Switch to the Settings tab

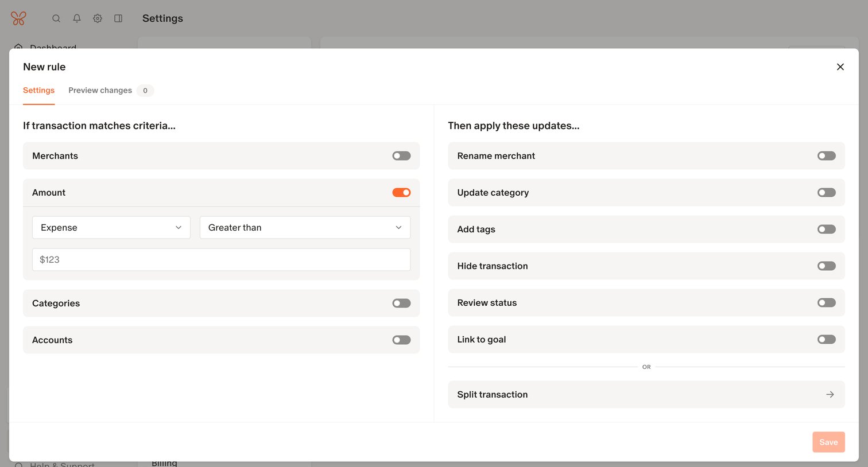[x=38, y=91]
